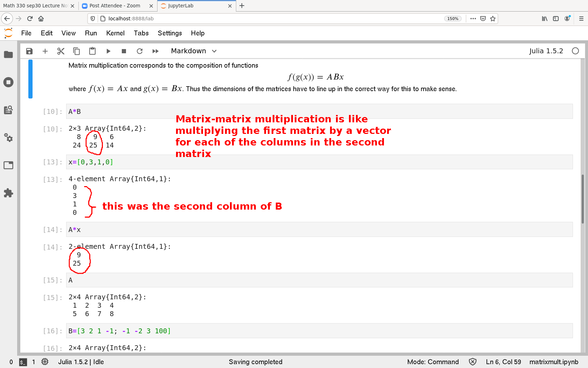Viewport: 588px width, 368px height.
Task: Paste cell from clipboard
Action: [92, 51]
